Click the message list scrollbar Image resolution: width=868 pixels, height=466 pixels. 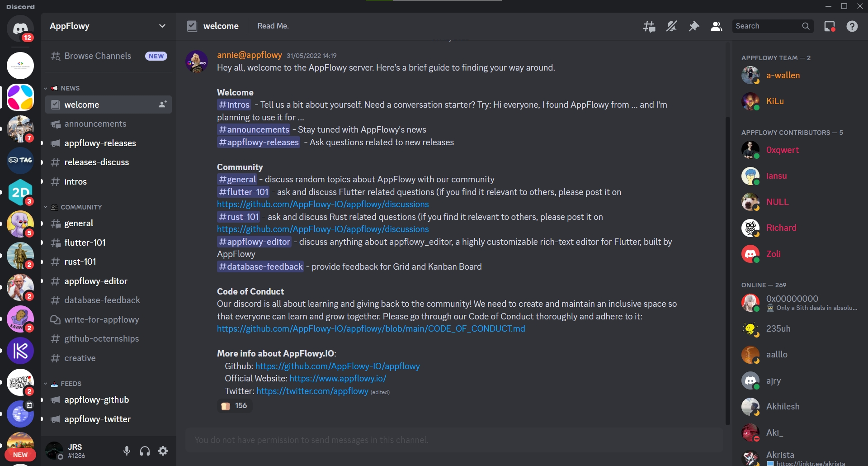(727, 271)
